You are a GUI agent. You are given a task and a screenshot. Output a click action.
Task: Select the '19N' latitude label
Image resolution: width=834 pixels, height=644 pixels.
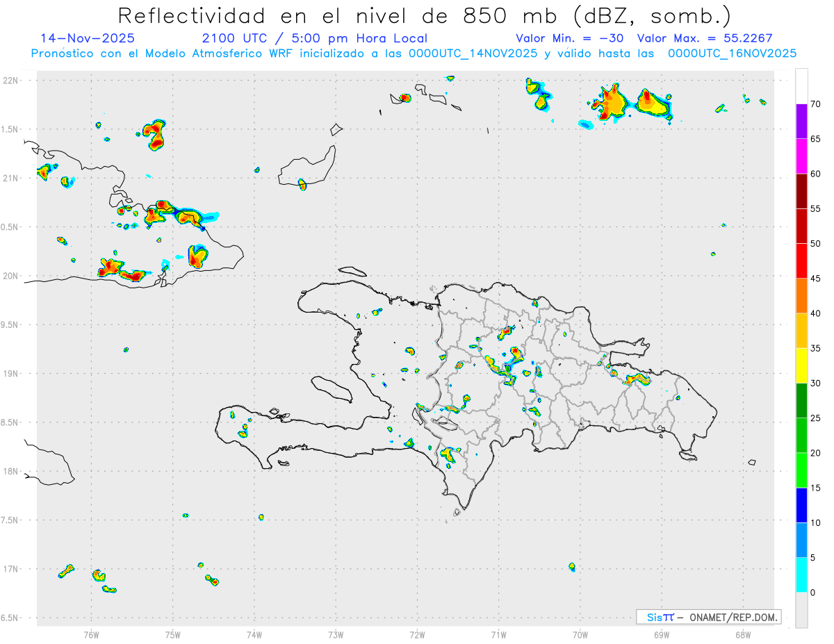(12, 373)
